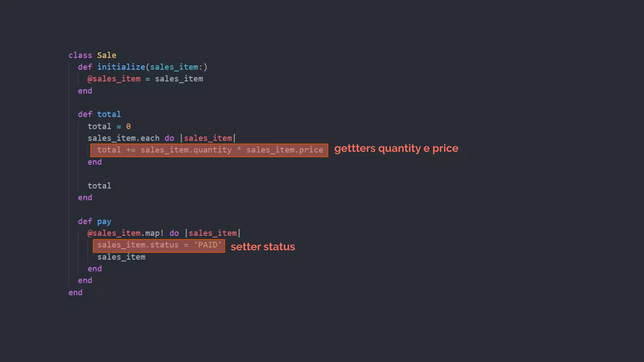Image resolution: width=644 pixels, height=362 pixels.
Task: Click the 'PAID' string literal
Action: click(208, 245)
